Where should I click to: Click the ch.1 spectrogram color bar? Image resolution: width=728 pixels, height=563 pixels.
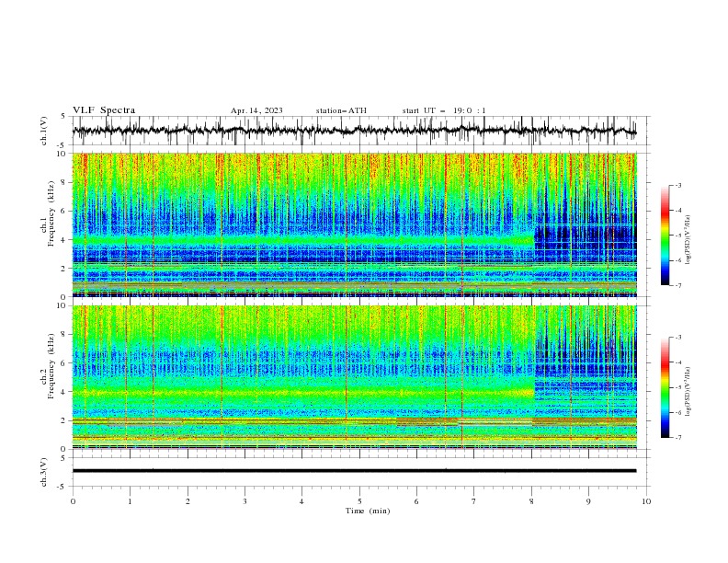tap(665, 236)
